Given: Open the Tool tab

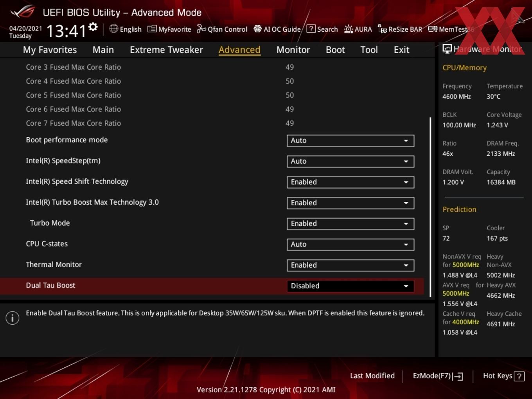Looking at the screenshot, I should pyautogui.click(x=369, y=50).
